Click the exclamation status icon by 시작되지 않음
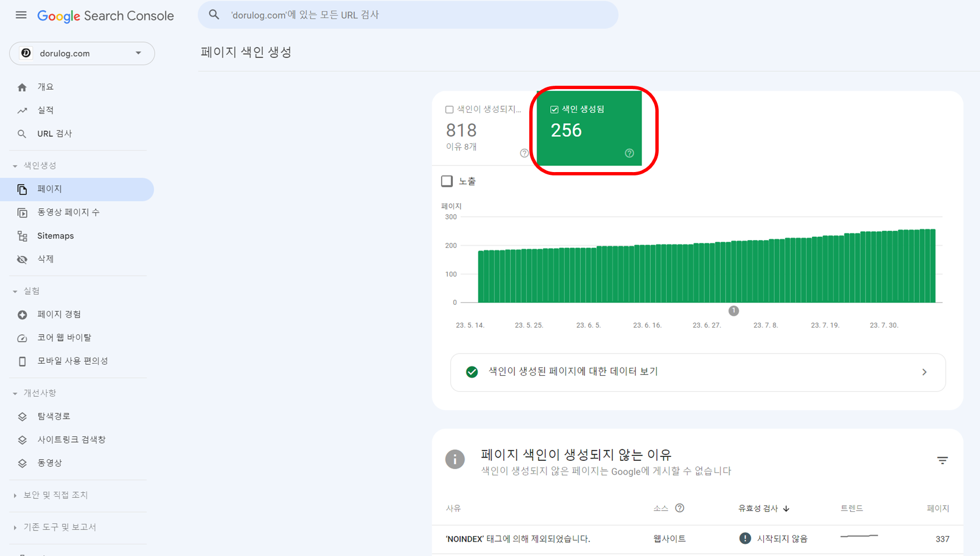 tap(745, 538)
